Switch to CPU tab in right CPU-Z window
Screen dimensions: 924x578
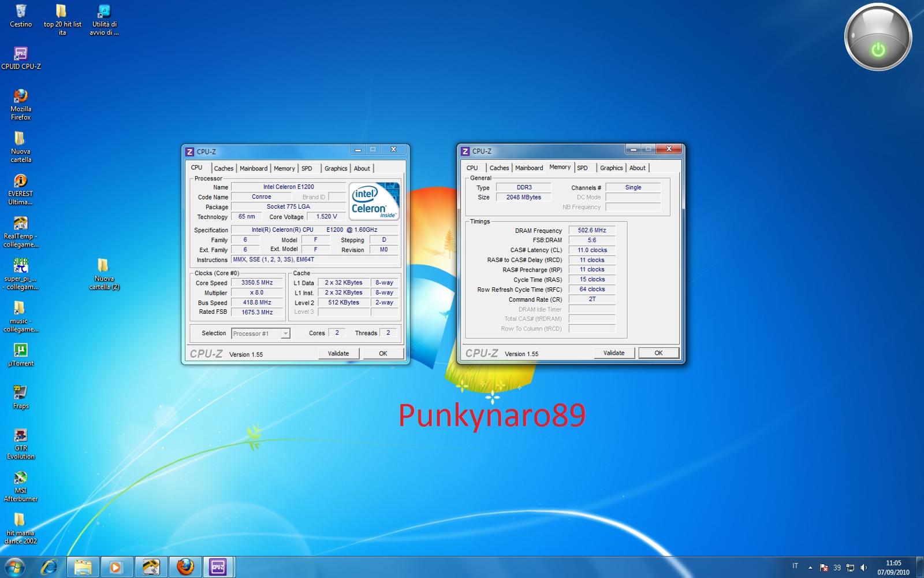pos(472,168)
